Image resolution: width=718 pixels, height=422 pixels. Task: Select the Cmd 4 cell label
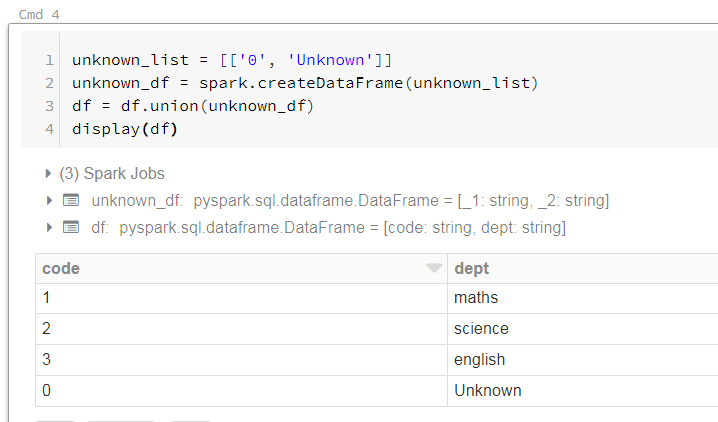click(39, 15)
